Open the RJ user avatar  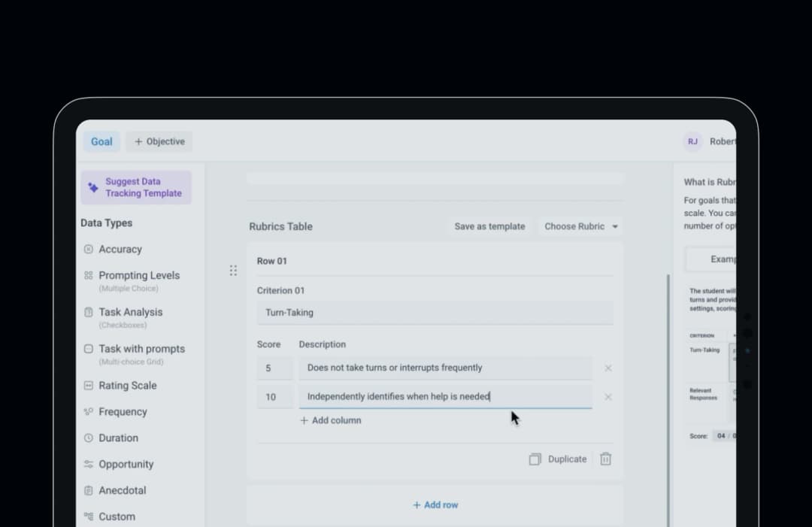(692, 141)
